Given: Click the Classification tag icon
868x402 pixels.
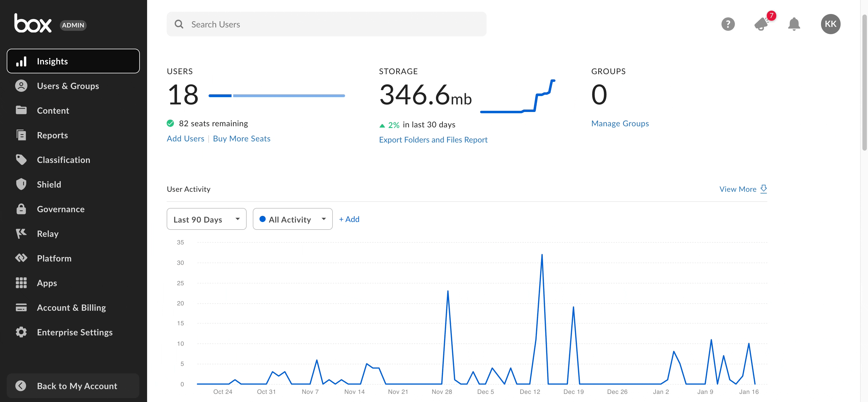Looking at the screenshot, I should 21,160.
